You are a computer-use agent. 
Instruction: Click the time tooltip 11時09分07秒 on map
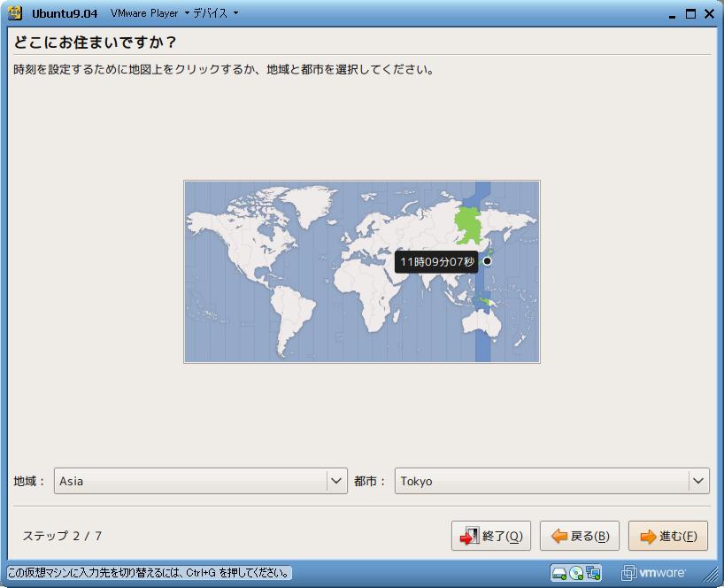click(436, 262)
